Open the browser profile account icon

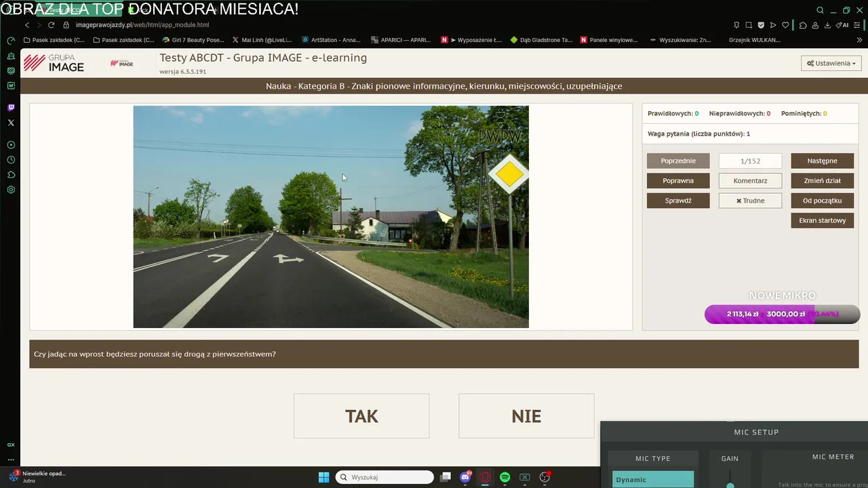(x=816, y=25)
